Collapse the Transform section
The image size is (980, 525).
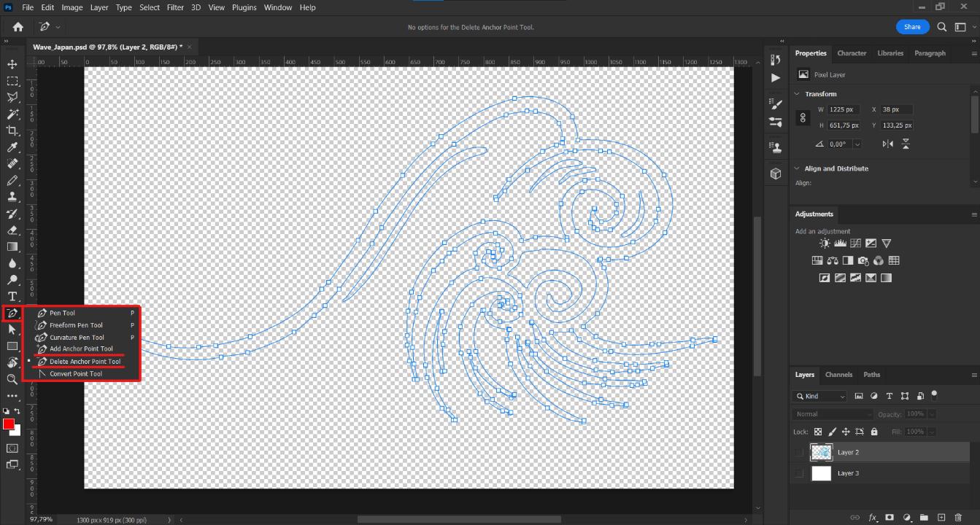tap(796, 94)
